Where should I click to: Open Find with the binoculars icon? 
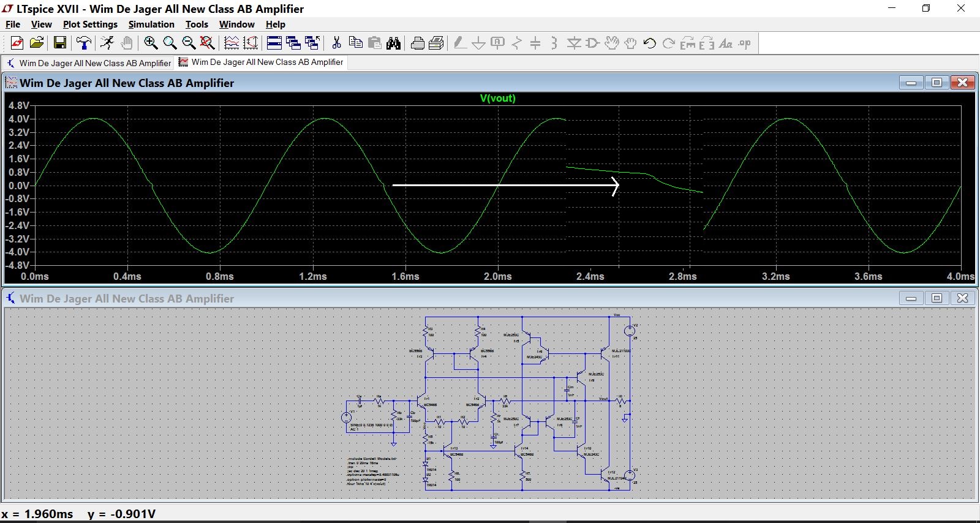coord(393,43)
